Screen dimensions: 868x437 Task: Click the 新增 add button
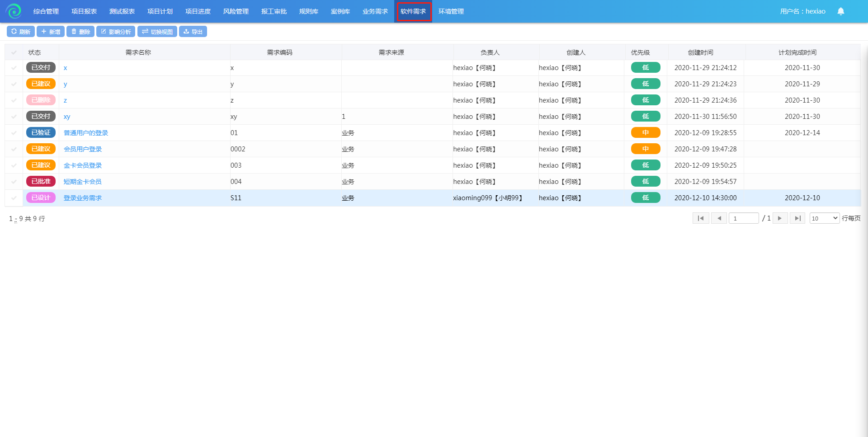51,32
